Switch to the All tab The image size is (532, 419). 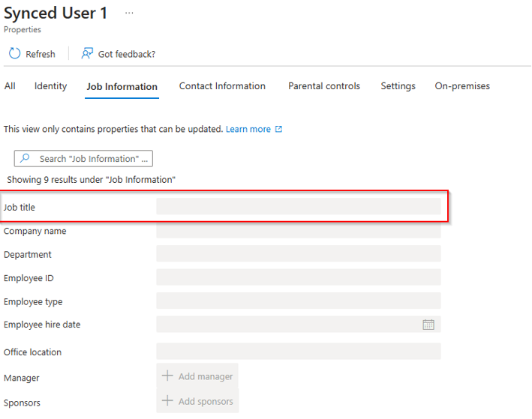(10, 86)
